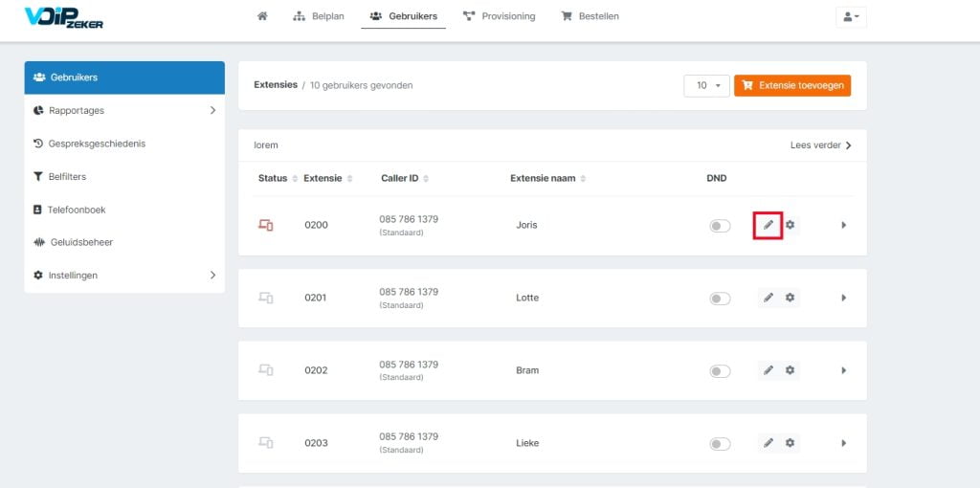Edit the Lotte extension with pencil icon

768,298
